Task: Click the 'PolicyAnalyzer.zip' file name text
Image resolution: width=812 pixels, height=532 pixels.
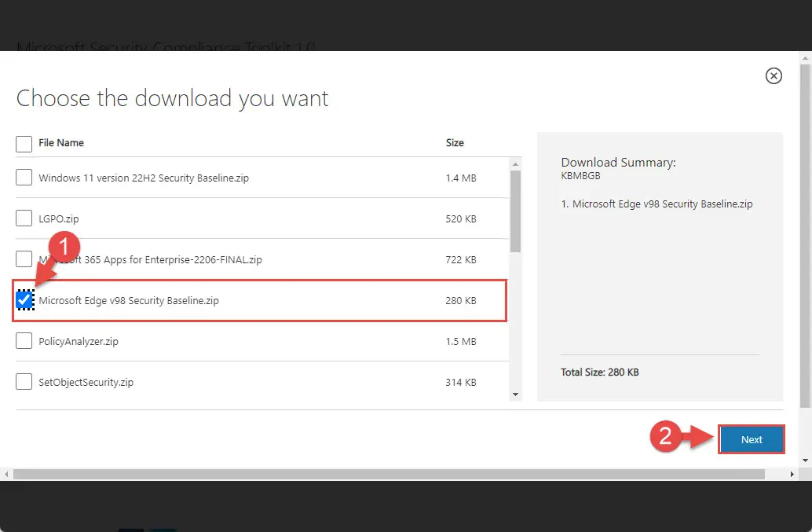Action: pyautogui.click(x=79, y=341)
